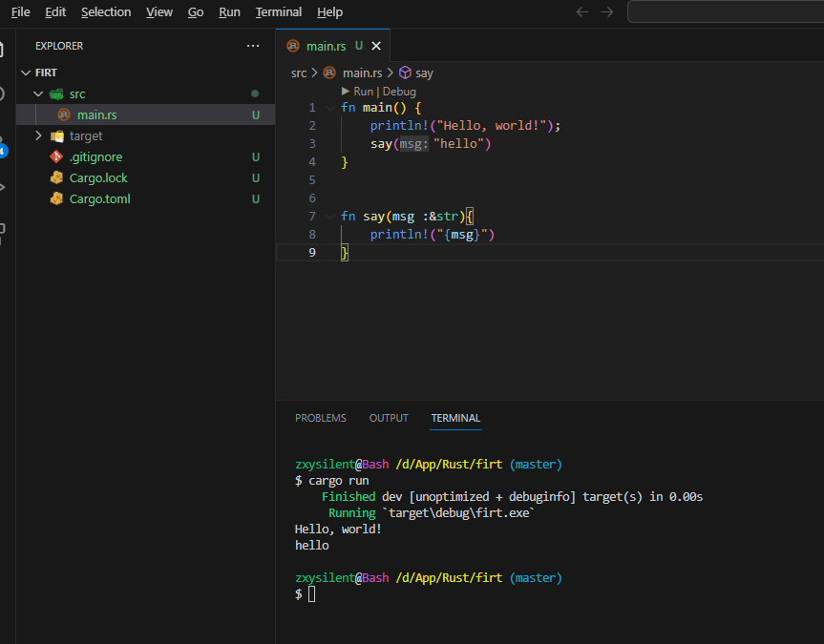
Task: Click the Cargo.lock file icon
Action: click(x=56, y=178)
